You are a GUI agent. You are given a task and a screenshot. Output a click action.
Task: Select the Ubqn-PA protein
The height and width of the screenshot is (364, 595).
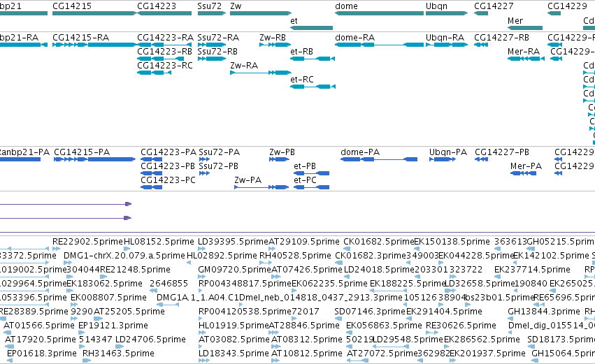point(443,159)
